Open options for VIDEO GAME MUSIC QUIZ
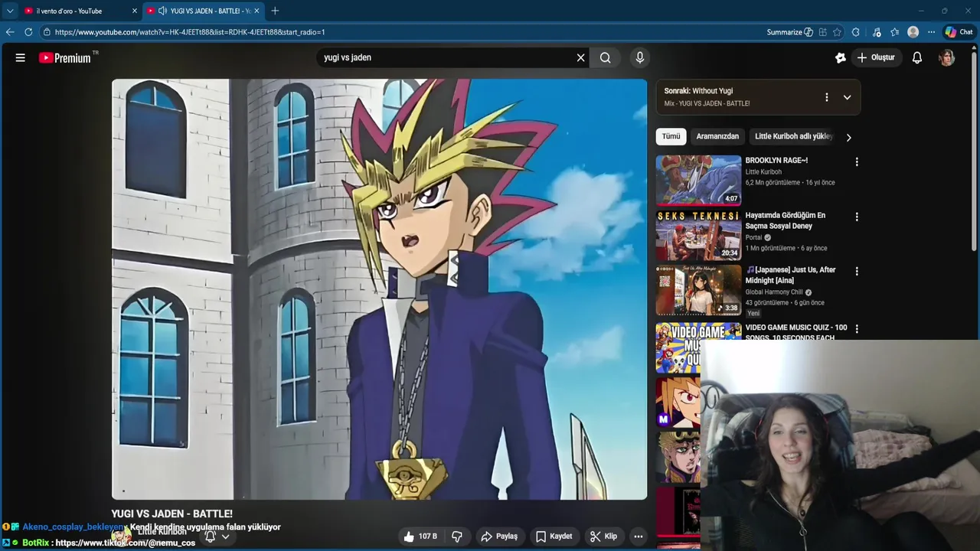 point(857,328)
